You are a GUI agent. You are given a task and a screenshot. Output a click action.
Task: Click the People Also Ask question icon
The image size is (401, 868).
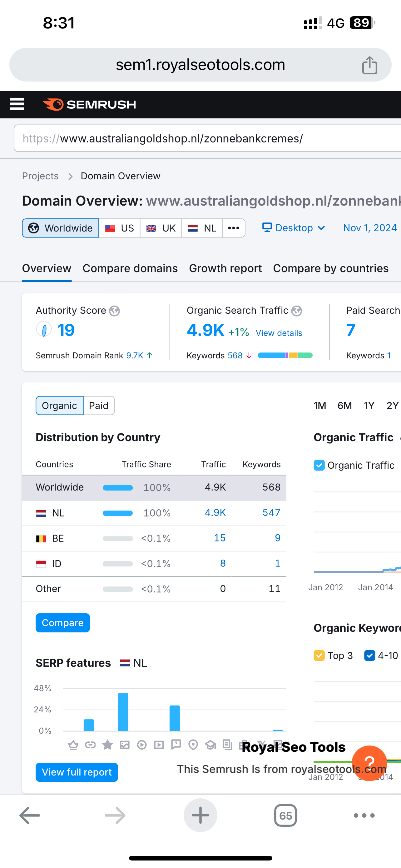176,745
